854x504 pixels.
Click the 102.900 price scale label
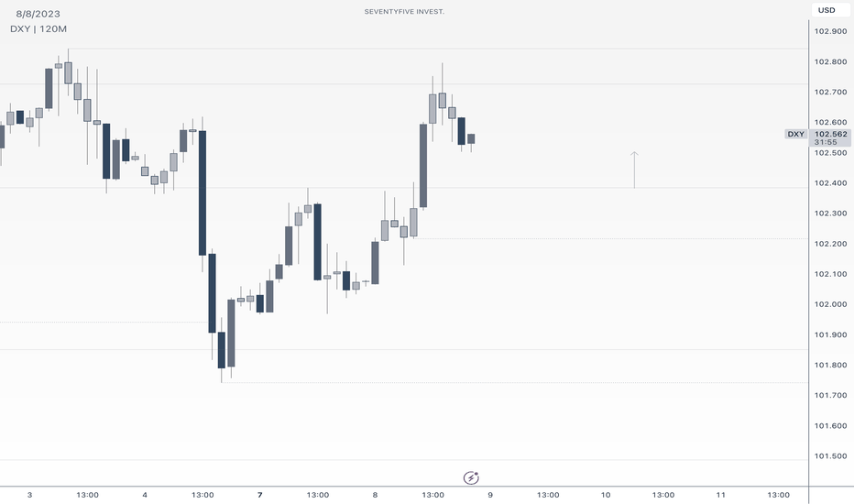coord(830,31)
